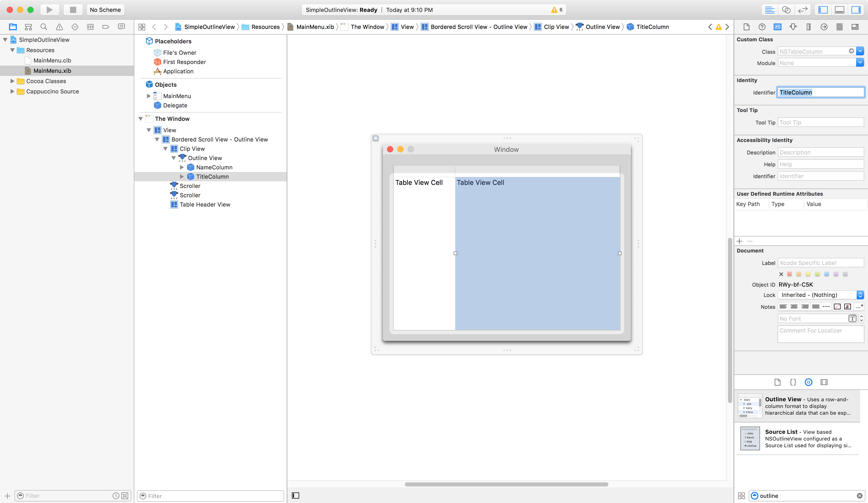Image resolution: width=868 pixels, height=503 pixels.
Task: Show the Connections inspector
Action: pyautogui.click(x=824, y=27)
